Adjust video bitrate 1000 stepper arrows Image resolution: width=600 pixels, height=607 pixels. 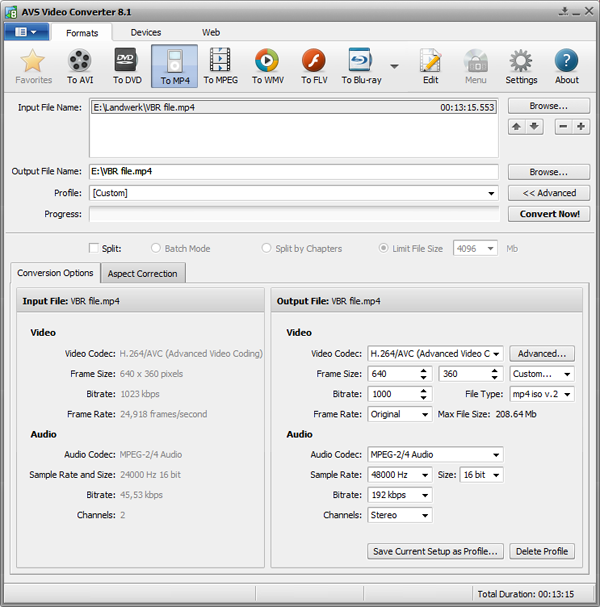(423, 394)
